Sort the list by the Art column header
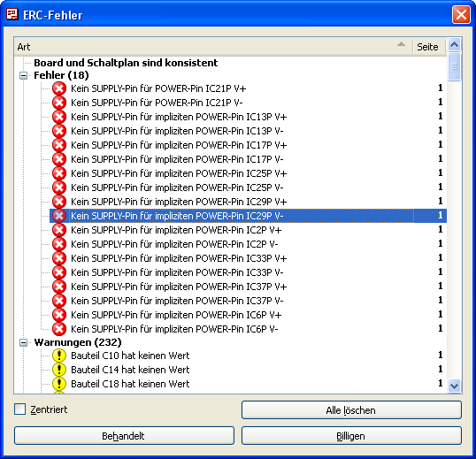 213,47
